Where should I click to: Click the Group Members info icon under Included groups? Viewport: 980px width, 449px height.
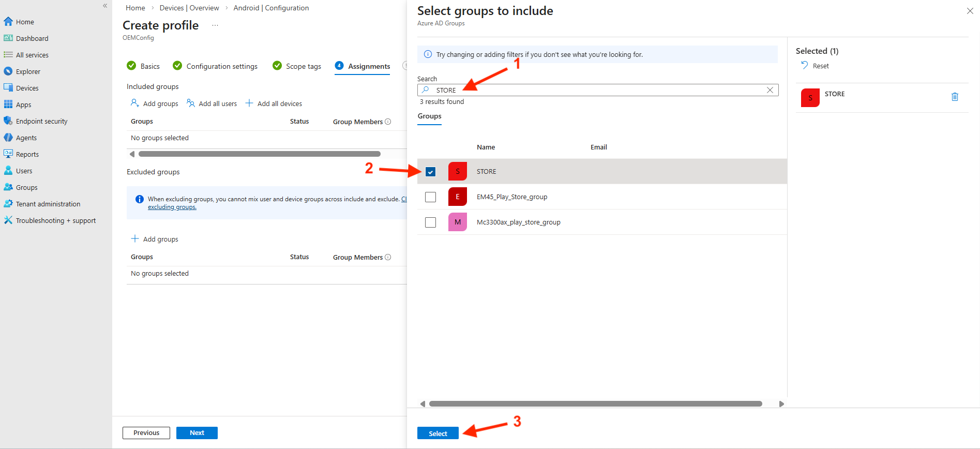388,122
